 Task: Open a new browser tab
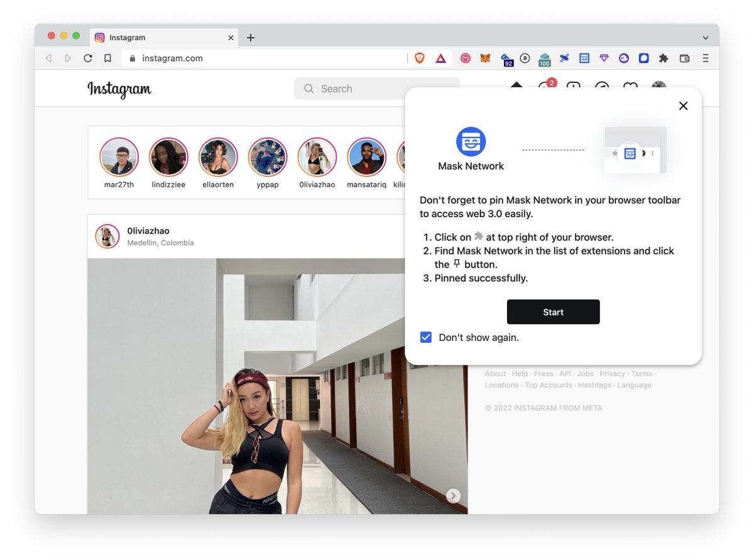coord(251,38)
